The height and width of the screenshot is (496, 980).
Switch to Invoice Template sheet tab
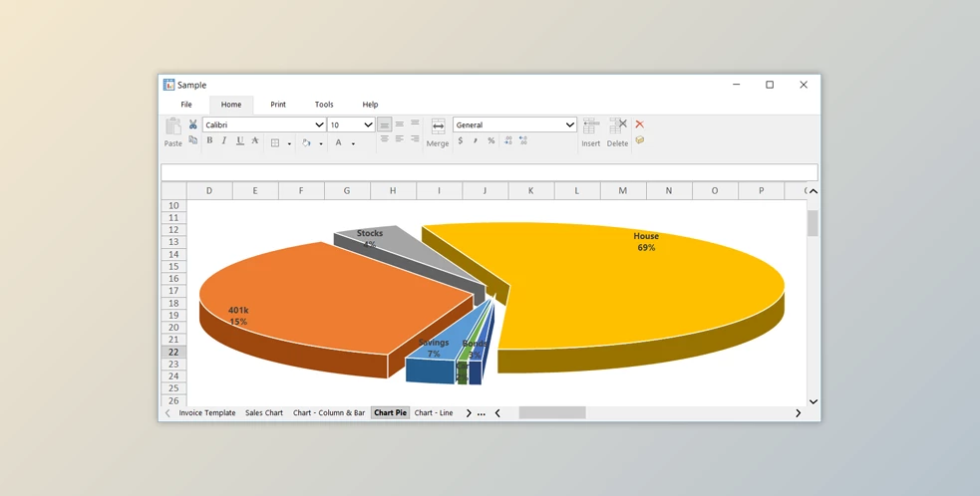pos(207,413)
